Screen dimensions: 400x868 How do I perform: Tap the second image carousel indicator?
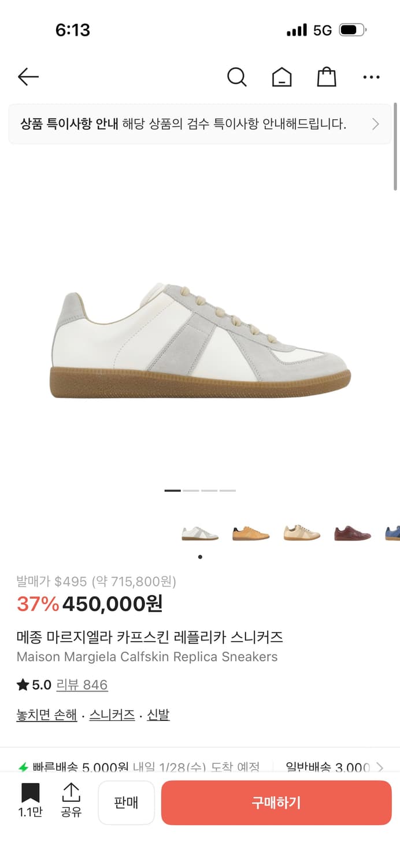[191, 491]
